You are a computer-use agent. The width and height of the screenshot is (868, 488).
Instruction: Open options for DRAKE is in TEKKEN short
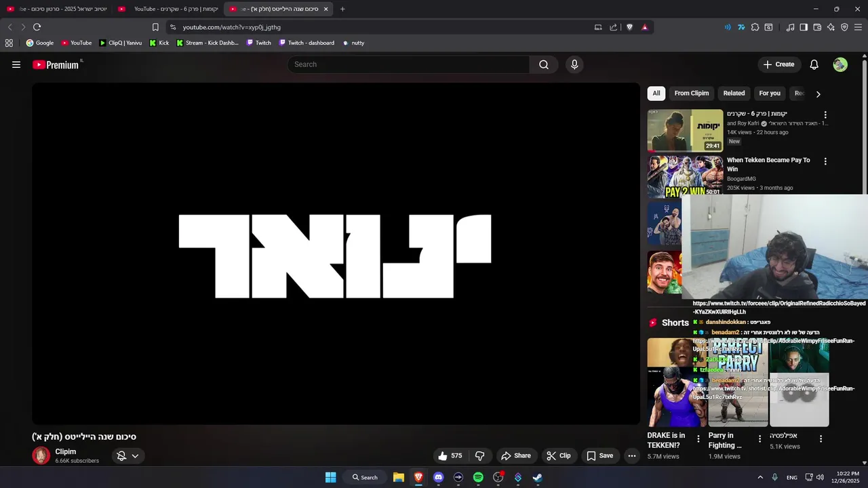698,439
